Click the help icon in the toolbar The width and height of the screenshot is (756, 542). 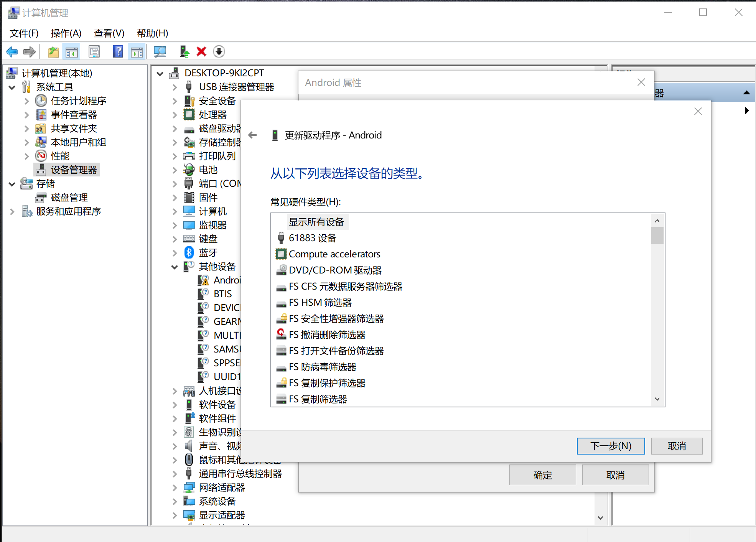118,51
